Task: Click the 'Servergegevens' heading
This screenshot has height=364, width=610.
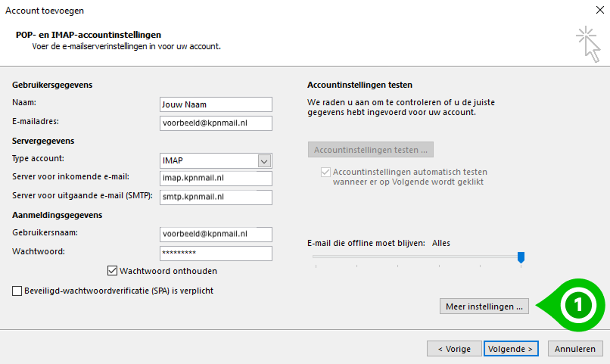Action: tap(43, 141)
